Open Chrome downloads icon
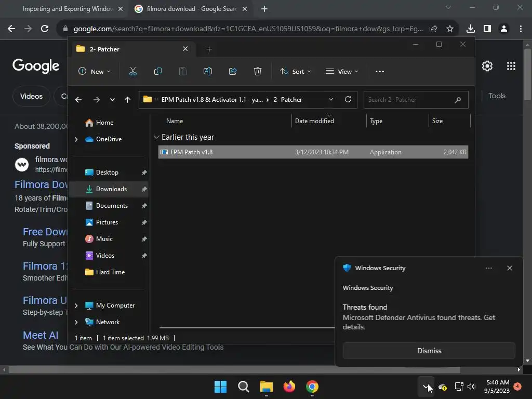Image resolution: width=532 pixels, height=399 pixels. click(x=471, y=29)
